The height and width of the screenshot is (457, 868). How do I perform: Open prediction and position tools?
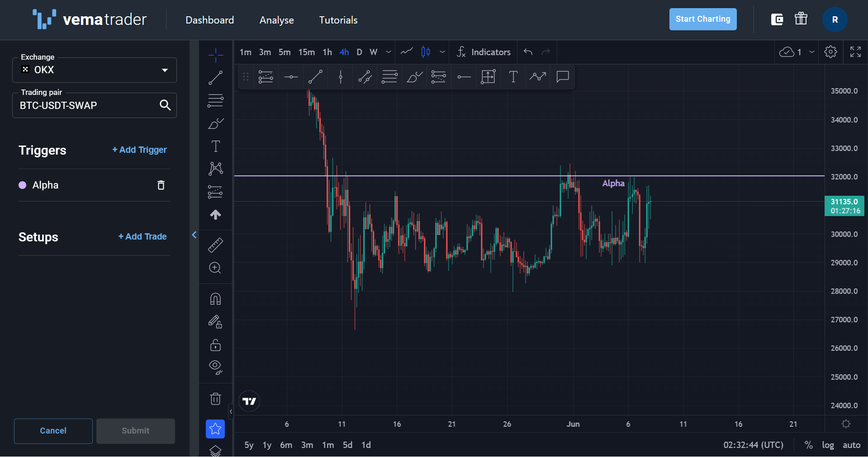pyautogui.click(x=216, y=192)
